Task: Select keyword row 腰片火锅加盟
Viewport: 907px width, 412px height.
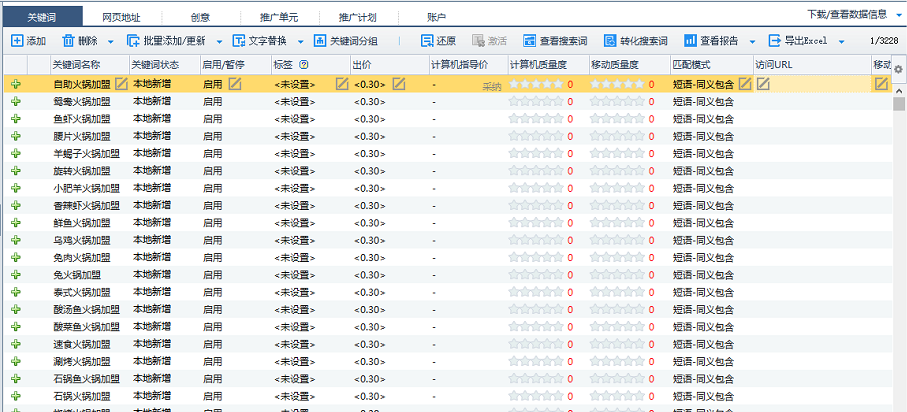Action: [x=447, y=136]
